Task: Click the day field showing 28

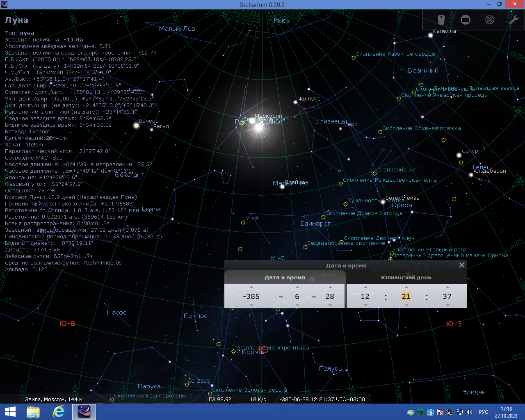Action: click(x=330, y=296)
